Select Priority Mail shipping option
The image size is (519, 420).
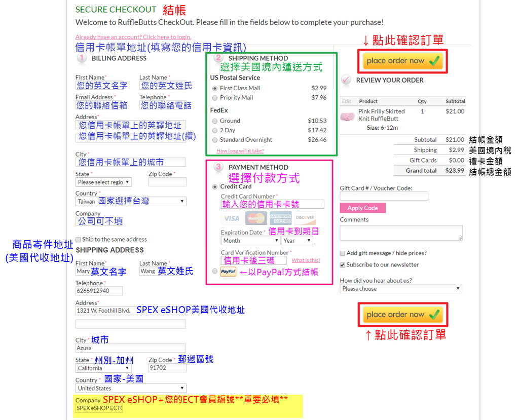pyautogui.click(x=215, y=98)
